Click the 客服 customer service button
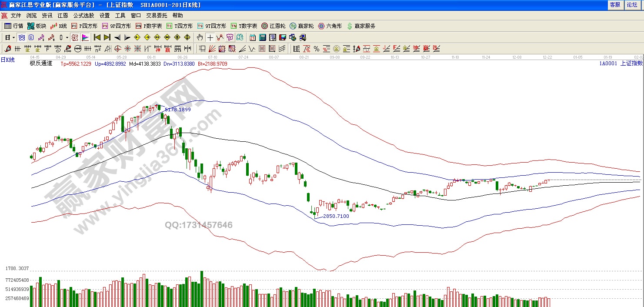The image size is (644, 307). click(x=615, y=5)
